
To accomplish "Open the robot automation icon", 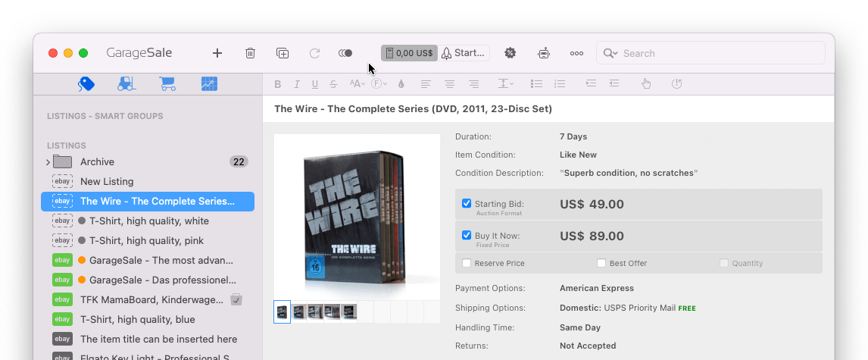I will (x=544, y=53).
